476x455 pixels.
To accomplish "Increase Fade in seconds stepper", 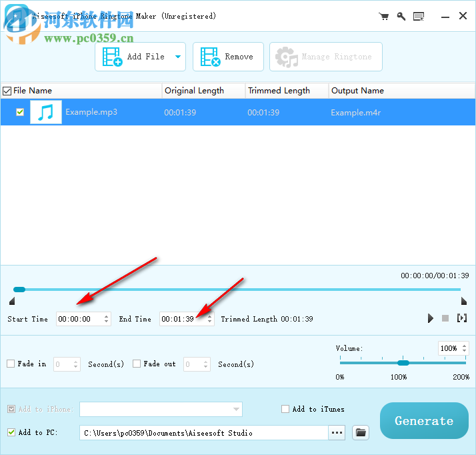I will coord(75,362).
